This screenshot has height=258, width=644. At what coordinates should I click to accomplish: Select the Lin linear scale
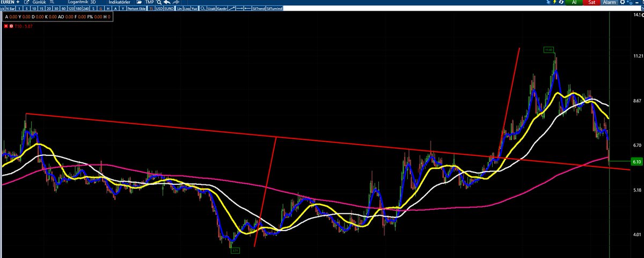click(180, 9)
